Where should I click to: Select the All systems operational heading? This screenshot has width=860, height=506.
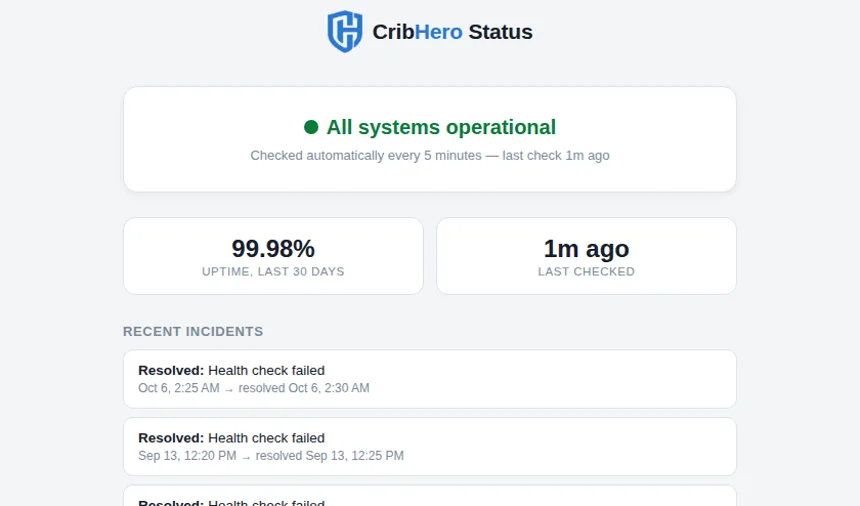tap(441, 127)
